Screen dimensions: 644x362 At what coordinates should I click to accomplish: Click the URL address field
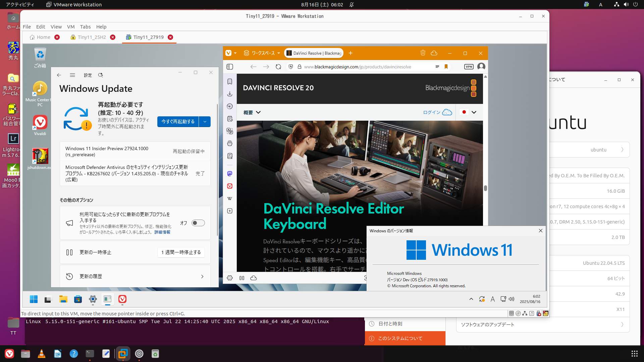pyautogui.click(x=357, y=67)
